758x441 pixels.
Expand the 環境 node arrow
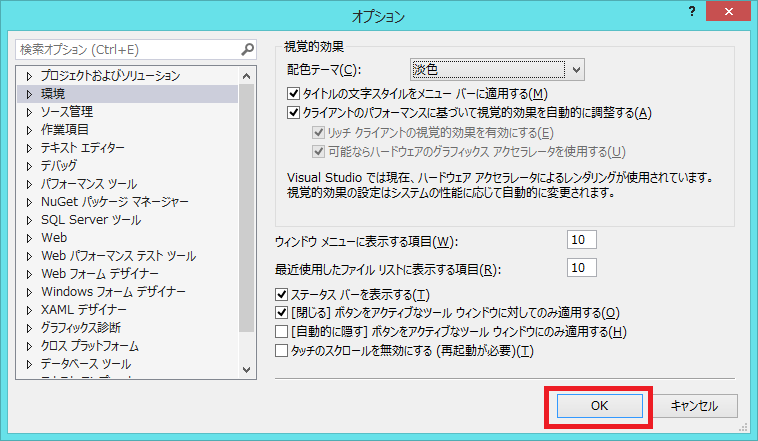(x=29, y=94)
